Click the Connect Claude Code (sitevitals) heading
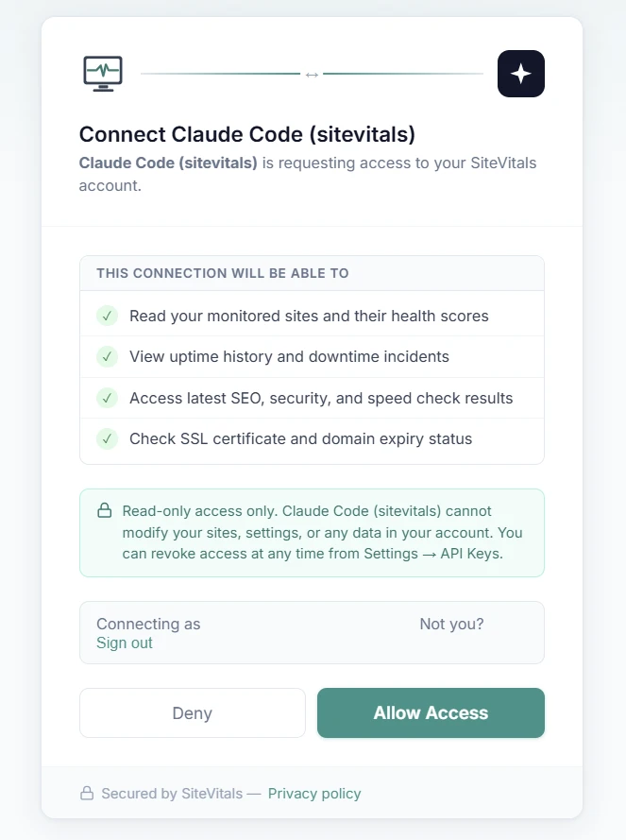 point(247,134)
